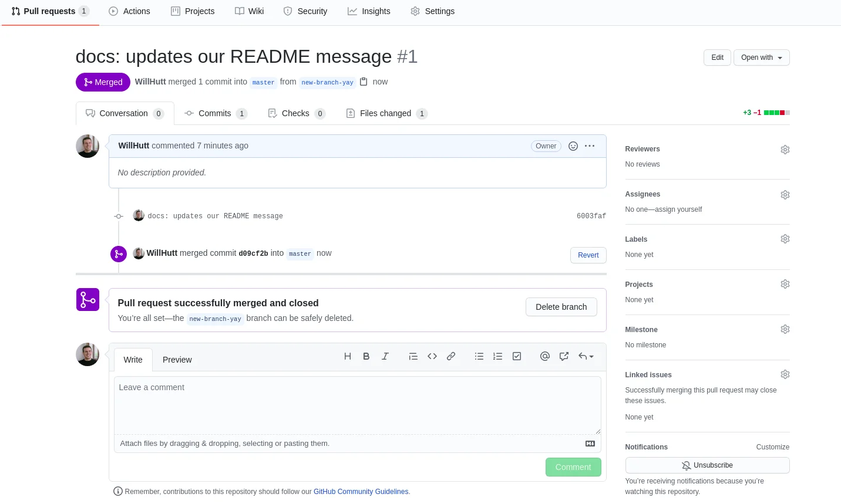The image size is (841, 504).
Task: Expand the Open with dropdown
Action: (x=761, y=57)
